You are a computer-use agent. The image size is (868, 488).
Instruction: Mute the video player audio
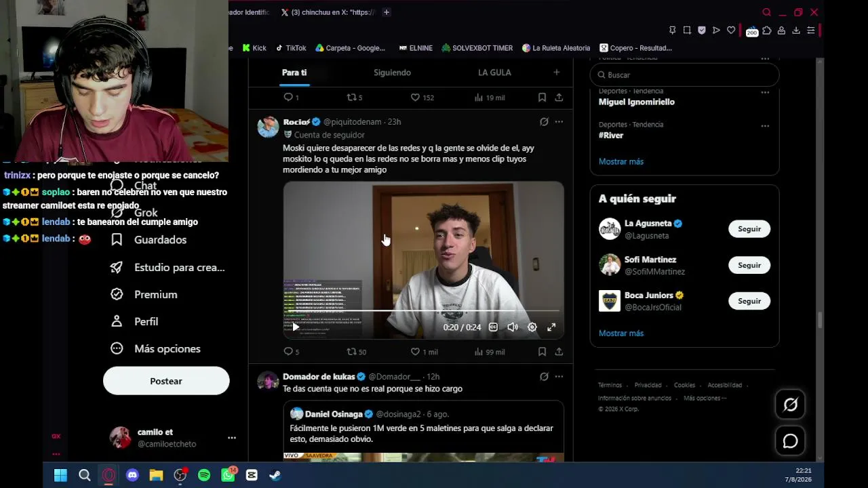(x=513, y=327)
